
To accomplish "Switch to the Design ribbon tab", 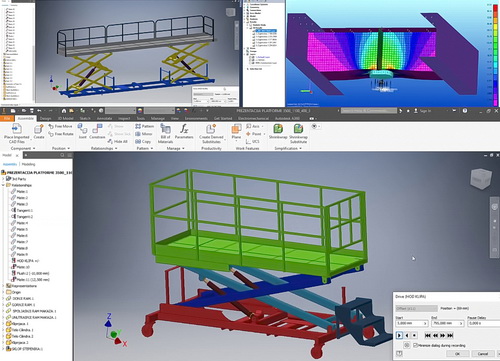I will (x=45, y=118).
